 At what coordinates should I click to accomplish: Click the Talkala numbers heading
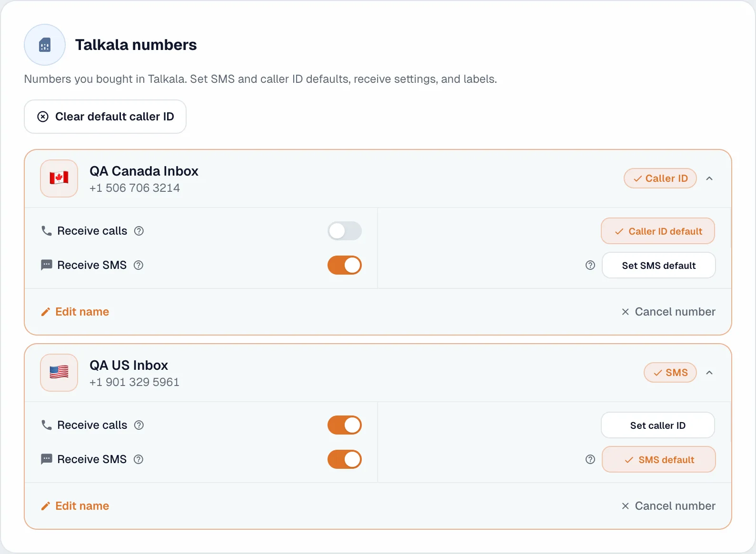tap(136, 45)
